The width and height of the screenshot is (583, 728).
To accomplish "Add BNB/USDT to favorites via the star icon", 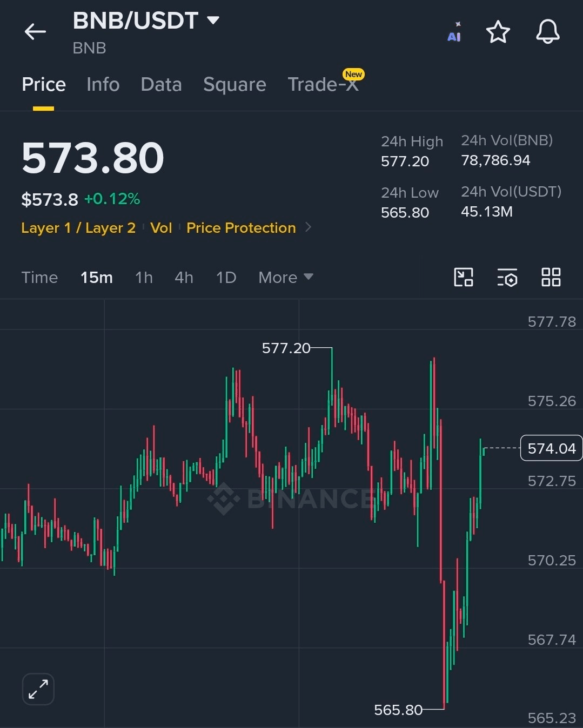I will [498, 32].
